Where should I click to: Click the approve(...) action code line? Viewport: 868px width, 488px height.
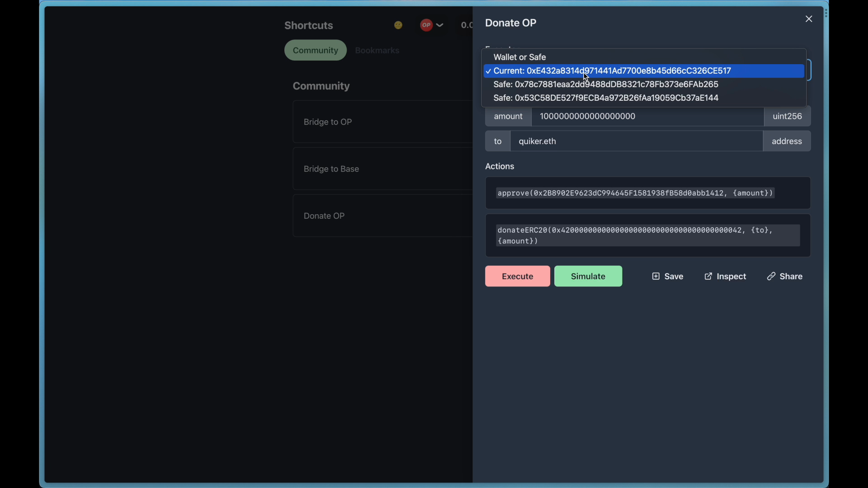pos(635,193)
